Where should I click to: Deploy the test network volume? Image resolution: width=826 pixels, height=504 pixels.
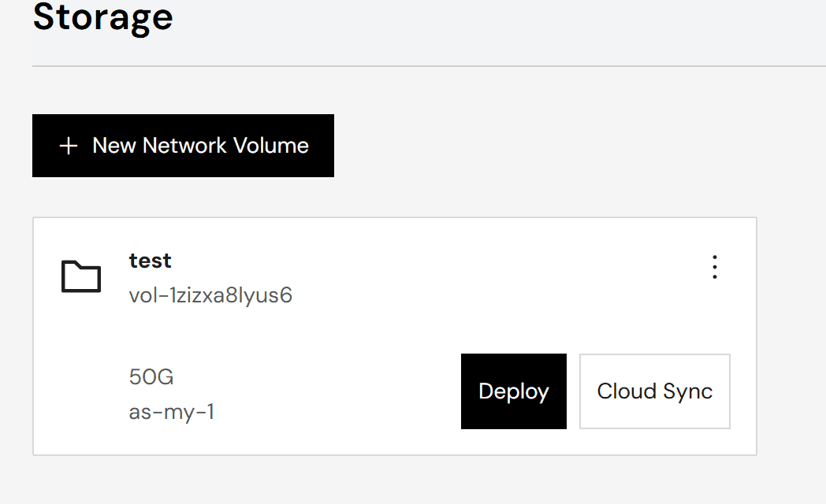pos(513,391)
